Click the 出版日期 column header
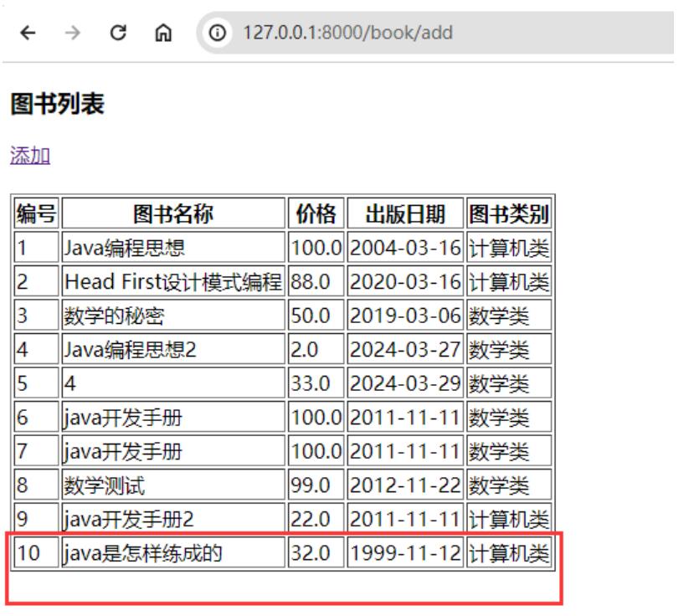 pyautogui.click(x=405, y=213)
